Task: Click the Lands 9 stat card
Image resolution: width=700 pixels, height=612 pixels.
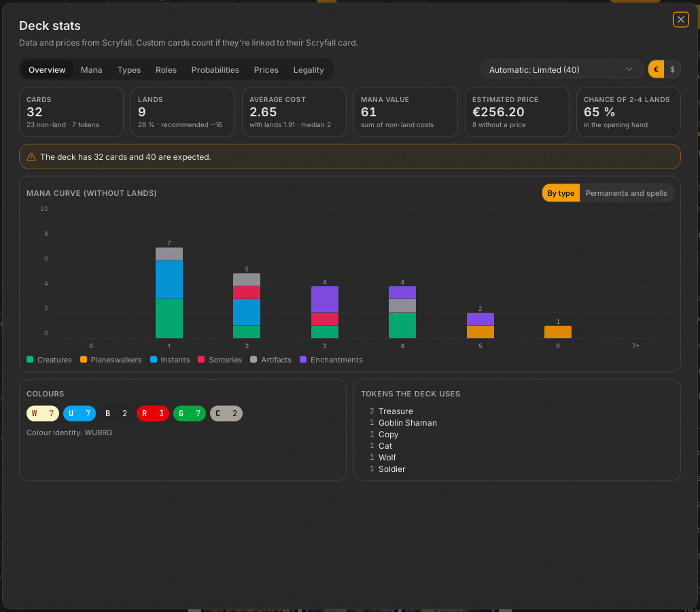Action: pyautogui.click(x=183, y=112)
